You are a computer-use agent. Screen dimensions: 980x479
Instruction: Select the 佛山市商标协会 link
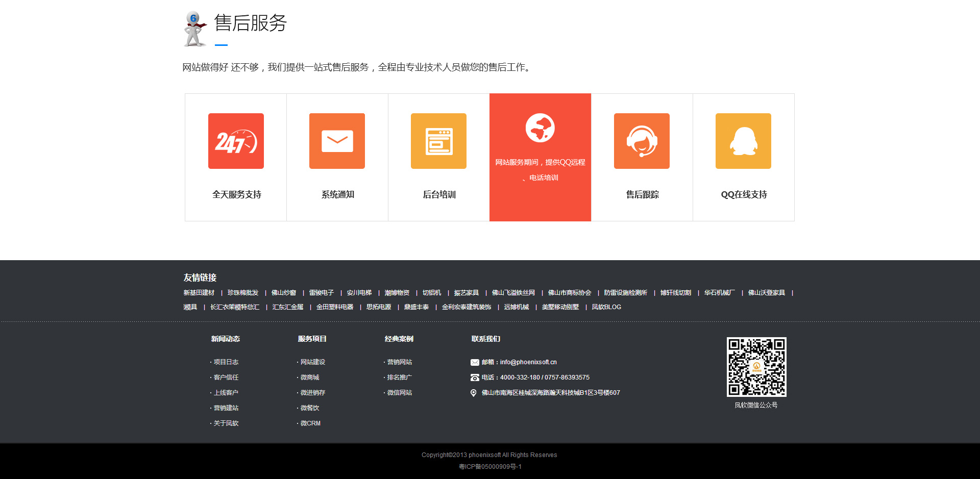coord(570,293)
